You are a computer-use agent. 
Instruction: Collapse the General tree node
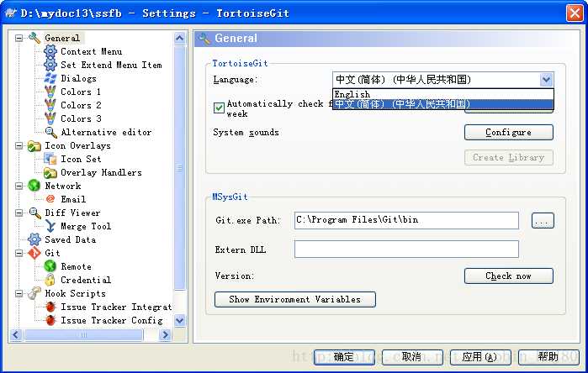(19, 38)
